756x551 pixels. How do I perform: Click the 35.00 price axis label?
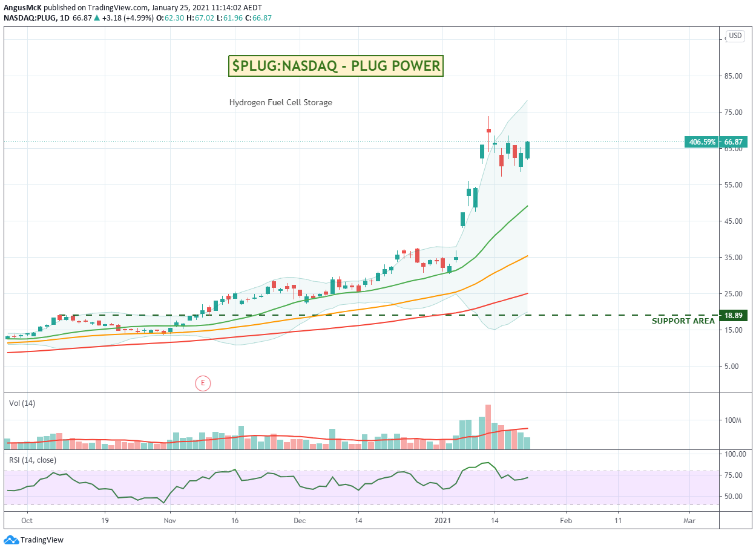pos(733,258)
